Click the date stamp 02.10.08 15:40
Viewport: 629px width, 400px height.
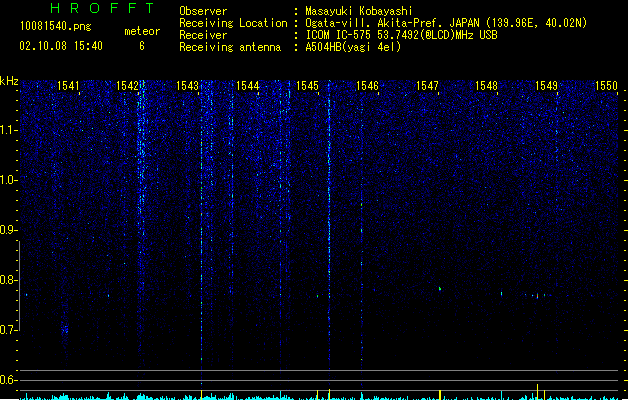pos(61,46)
